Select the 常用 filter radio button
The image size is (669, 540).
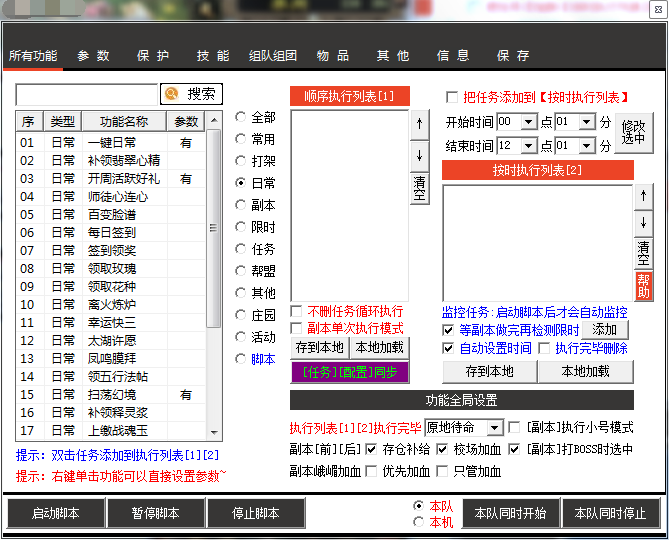(x=241, y=139)
